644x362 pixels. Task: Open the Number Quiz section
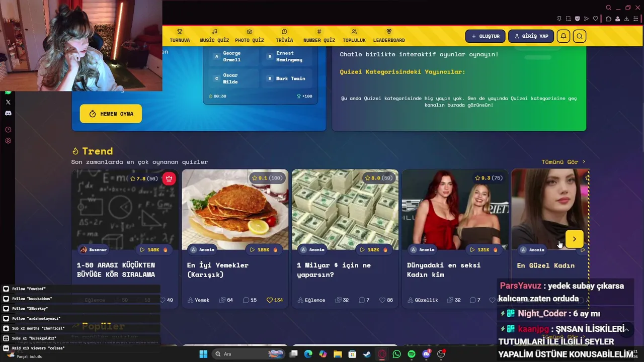(319, 36)
